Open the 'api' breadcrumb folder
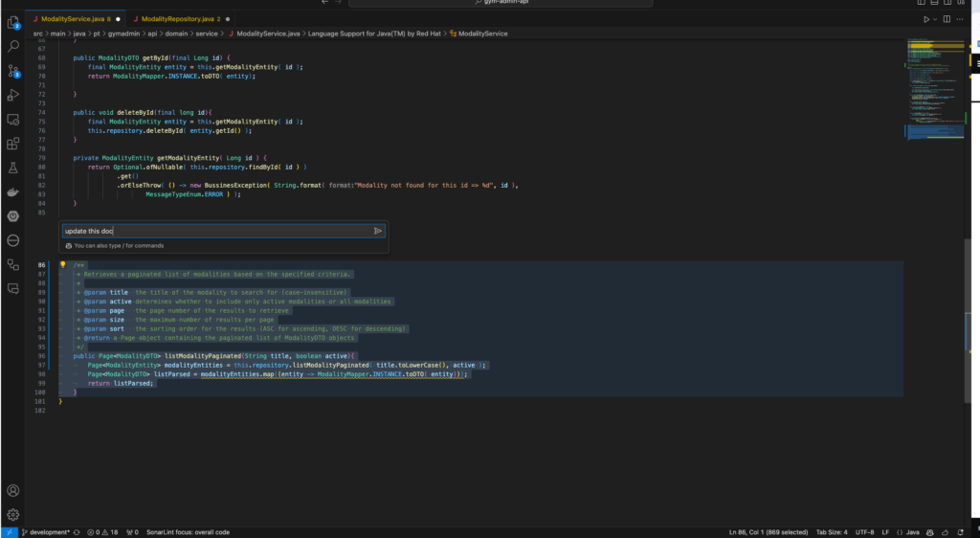This screenshot has height=538, width=980. [152, 34]
